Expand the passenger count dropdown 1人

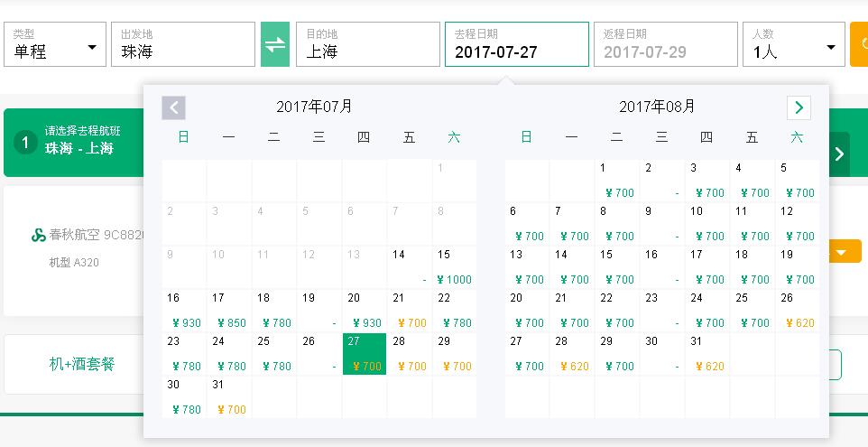coord(793,45)
